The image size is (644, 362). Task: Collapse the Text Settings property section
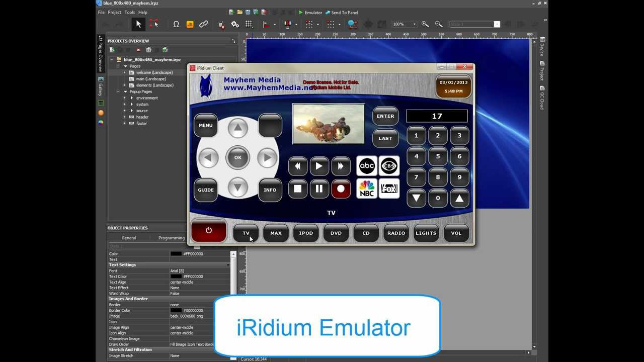coord(228,265)
